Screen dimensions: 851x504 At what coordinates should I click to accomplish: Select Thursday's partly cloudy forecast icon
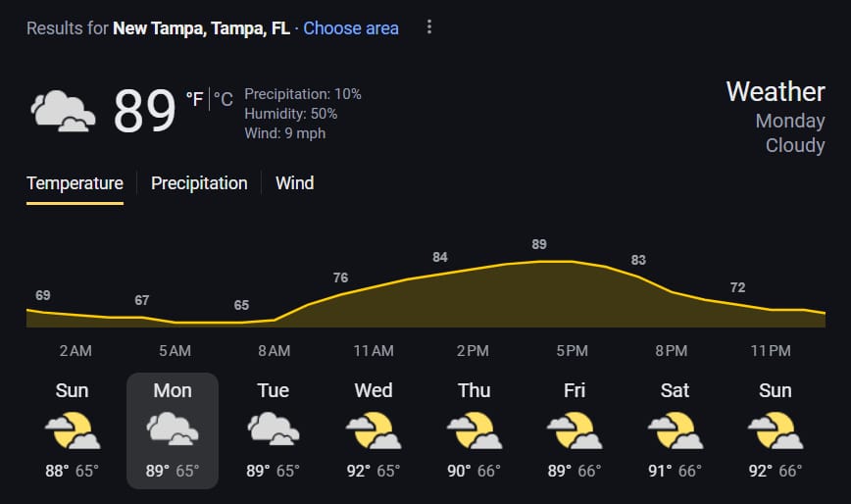(x=475, y=430)
